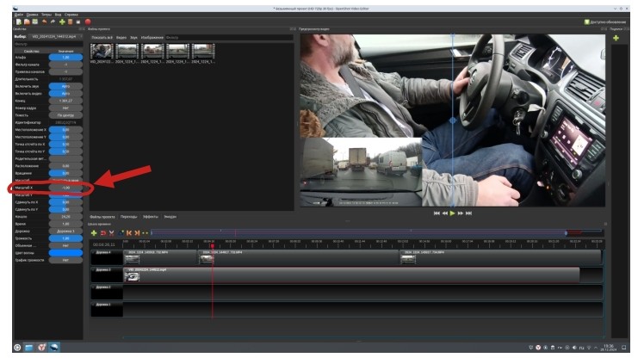Click the Альфа value slider
Screen dimensions: 638x364
point(65,58)
